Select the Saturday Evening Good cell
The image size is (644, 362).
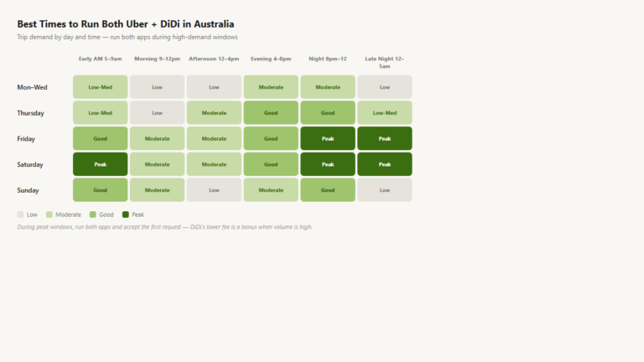(x=271, y=164)
